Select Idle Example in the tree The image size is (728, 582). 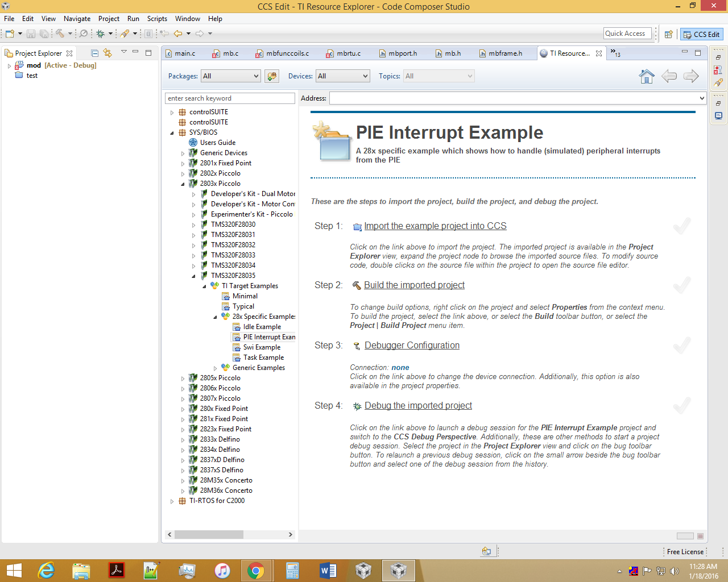[x=262, y=327]
